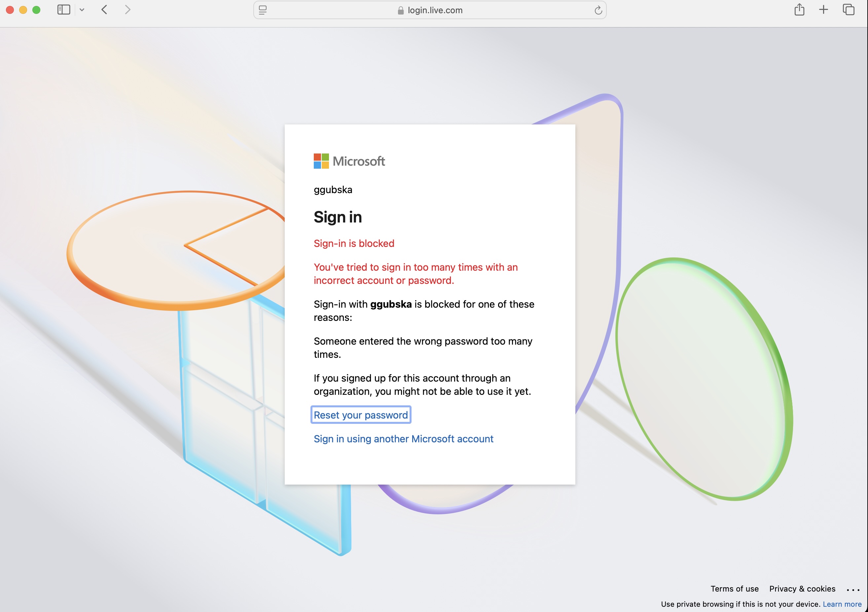This screenshot has height=612, width=868.
Task: Click the padlock icon in address bar
Action: tap(401, 11)
